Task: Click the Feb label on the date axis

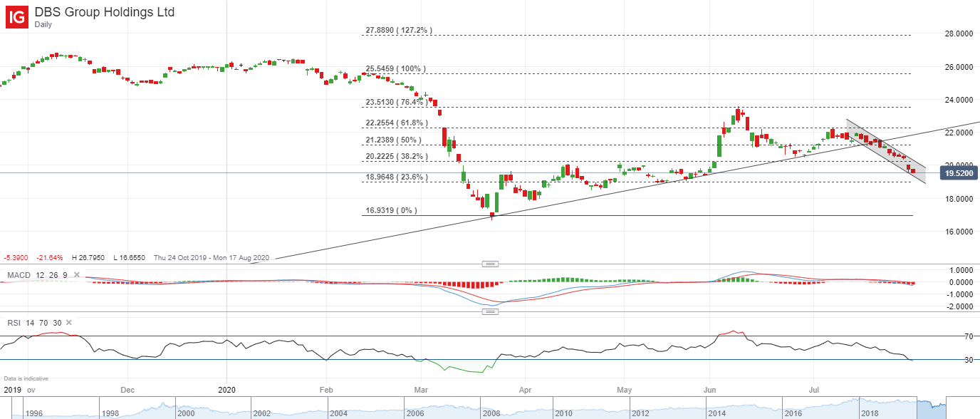Action: (x=326, y=390)
